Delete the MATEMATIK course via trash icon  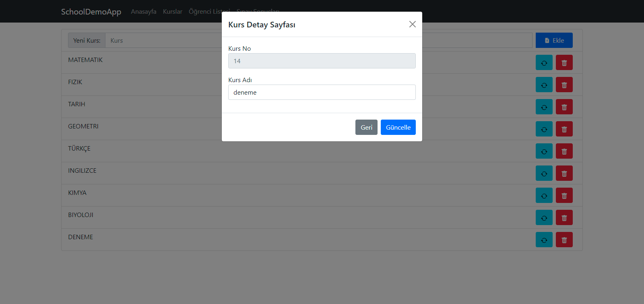click(x=564, y=62)
